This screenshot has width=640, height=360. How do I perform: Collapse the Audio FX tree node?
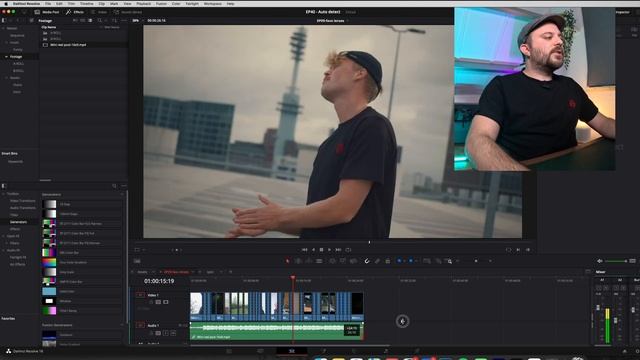(x=4, y=250)
